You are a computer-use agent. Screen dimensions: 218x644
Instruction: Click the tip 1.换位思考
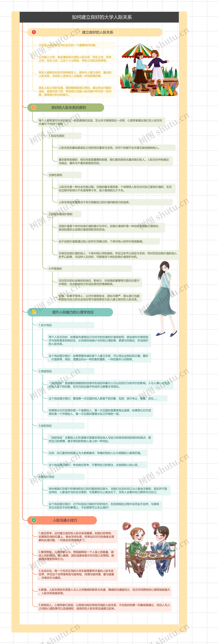(77, 537)
